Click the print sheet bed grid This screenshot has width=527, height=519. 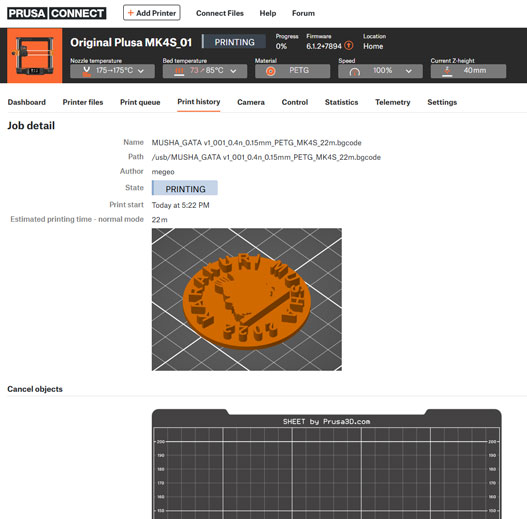pos(327,464)
